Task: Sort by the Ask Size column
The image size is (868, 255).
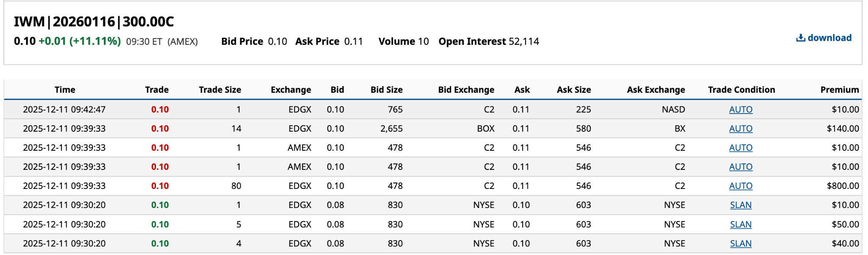Action: click(x=573, y=90)
